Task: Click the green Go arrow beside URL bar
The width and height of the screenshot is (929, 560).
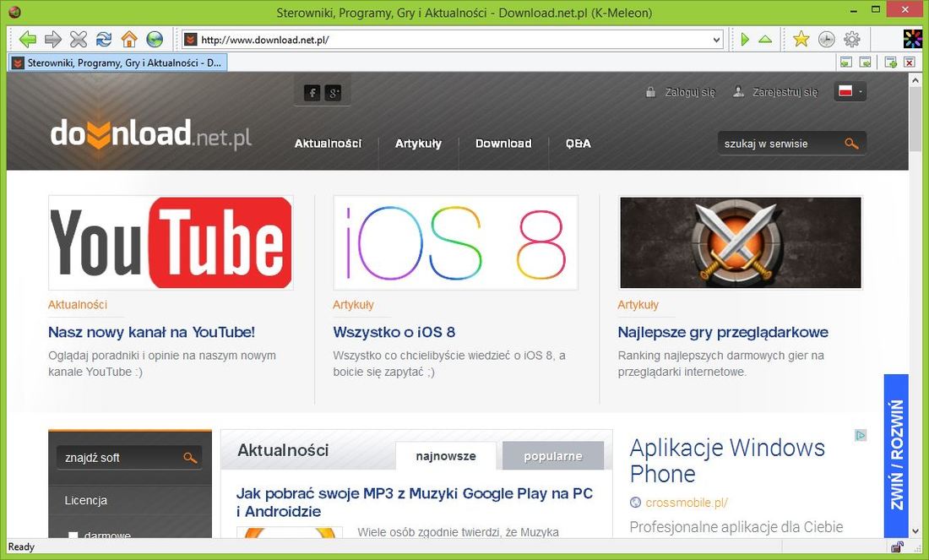Action: coord(745,40)
